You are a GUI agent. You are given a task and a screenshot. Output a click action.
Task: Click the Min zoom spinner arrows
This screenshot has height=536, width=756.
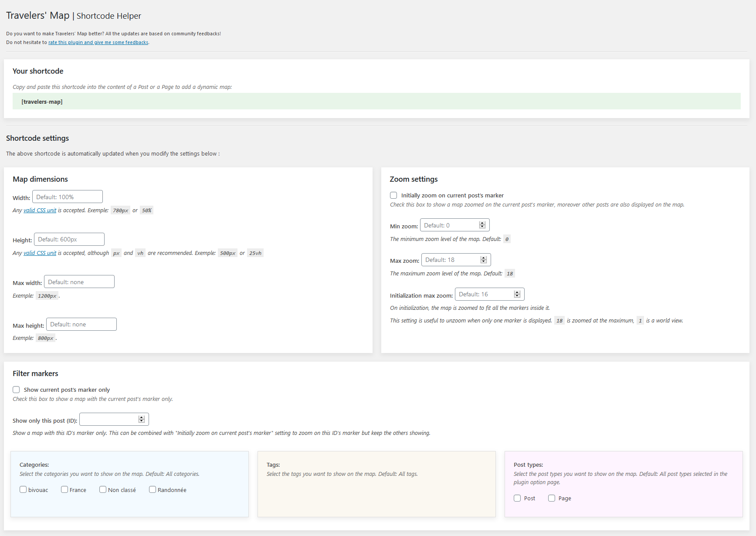click(x=482, y=225)
